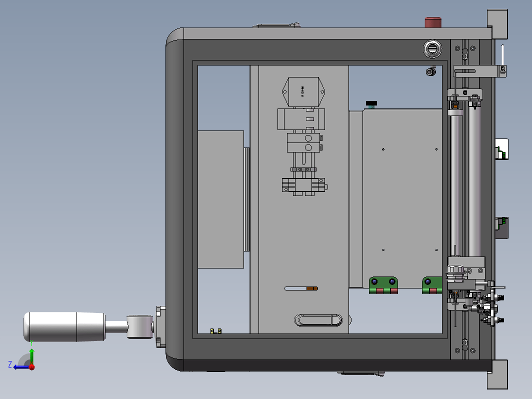Select the small yellow connectors at bottom left

pos(216,331)
